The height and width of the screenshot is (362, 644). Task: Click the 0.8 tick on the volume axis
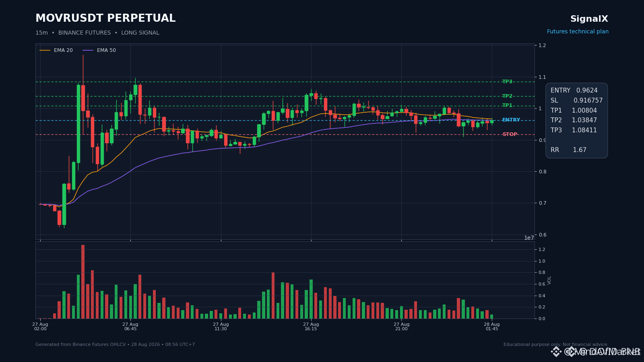click(542, 273)
